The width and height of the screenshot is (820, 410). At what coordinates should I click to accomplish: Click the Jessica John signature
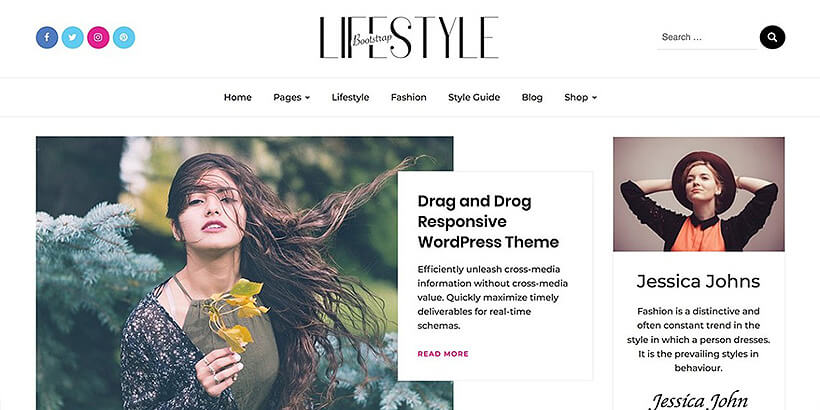(x=698, y=401)
